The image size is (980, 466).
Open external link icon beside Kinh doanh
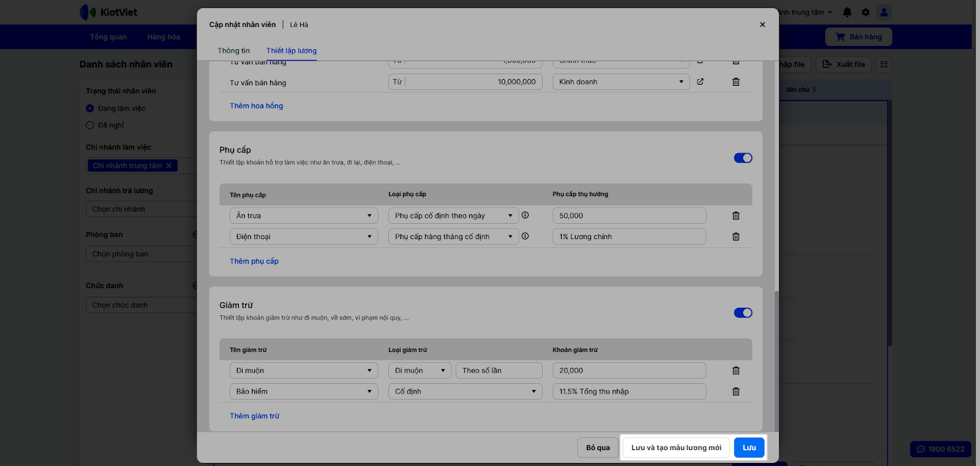click(x=700, y=82)
